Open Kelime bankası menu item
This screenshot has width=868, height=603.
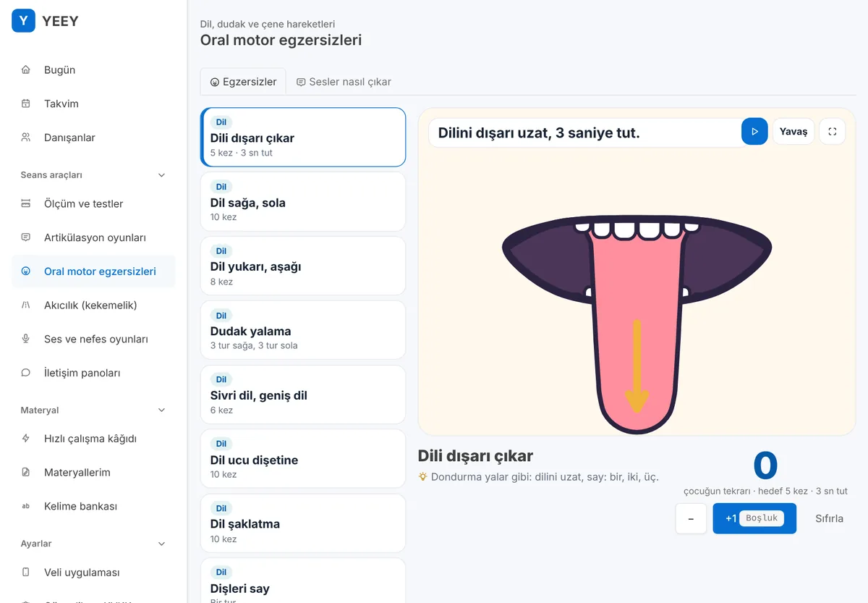[94, 507]
